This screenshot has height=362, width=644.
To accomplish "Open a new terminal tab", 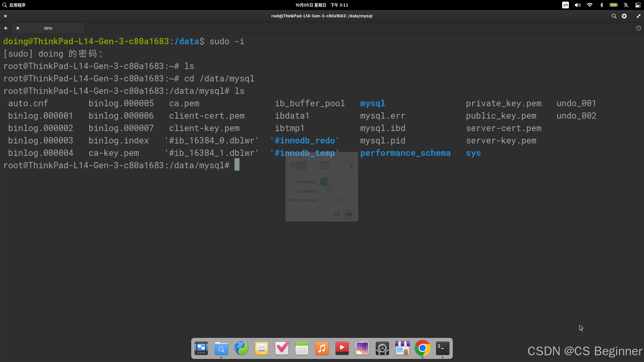I will tap(6, 28).
